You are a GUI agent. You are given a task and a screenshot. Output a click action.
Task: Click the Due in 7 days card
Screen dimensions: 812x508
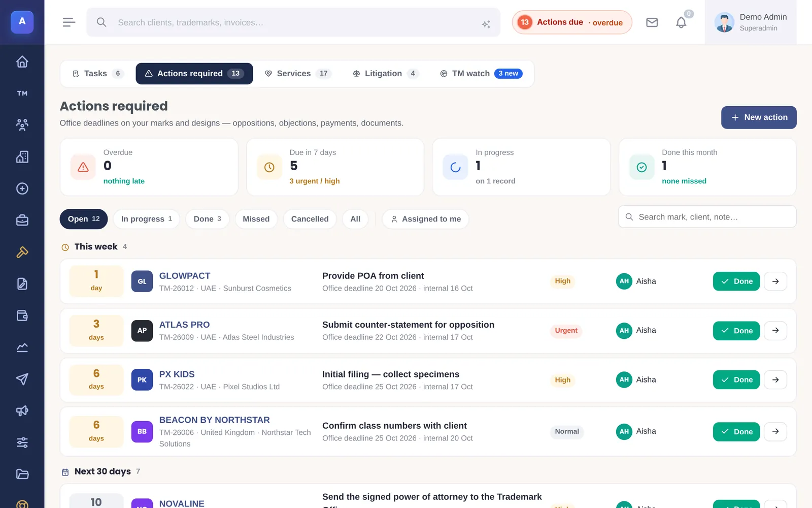coord(335,167)
